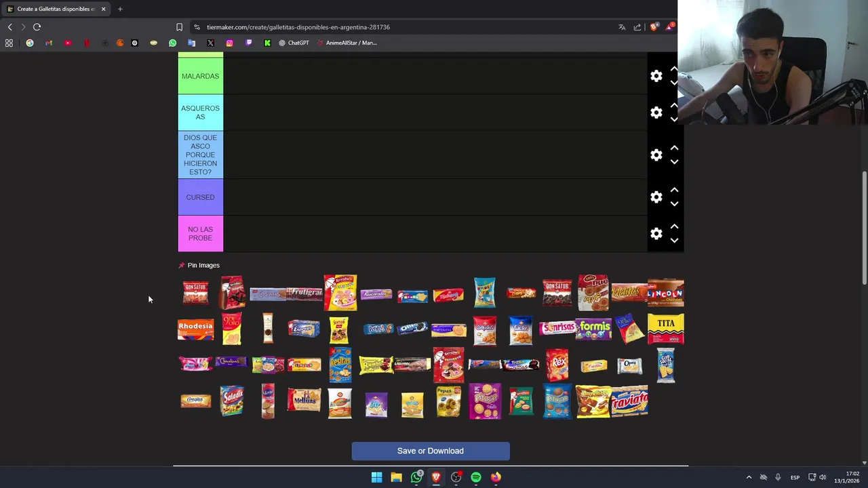Go back using browser back arrow
This screenshot has width=868, height=488.
(9, 27)
